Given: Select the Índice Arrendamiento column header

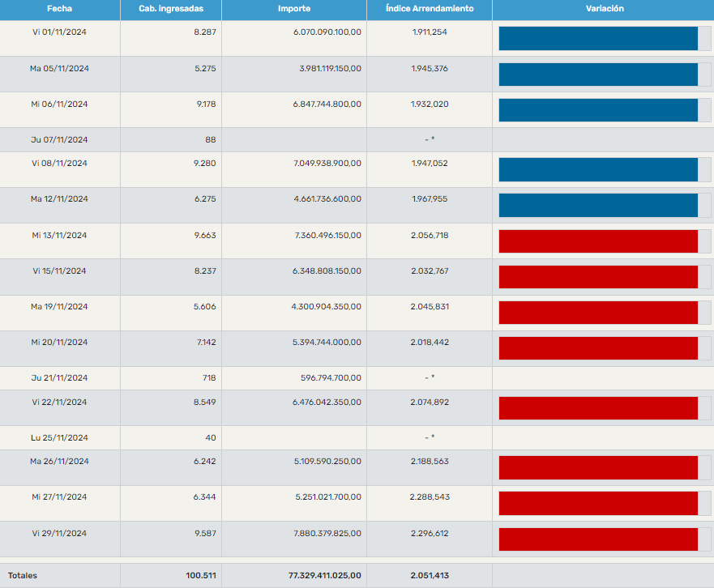Looking at the screenshot, I should tap(429, 8).
